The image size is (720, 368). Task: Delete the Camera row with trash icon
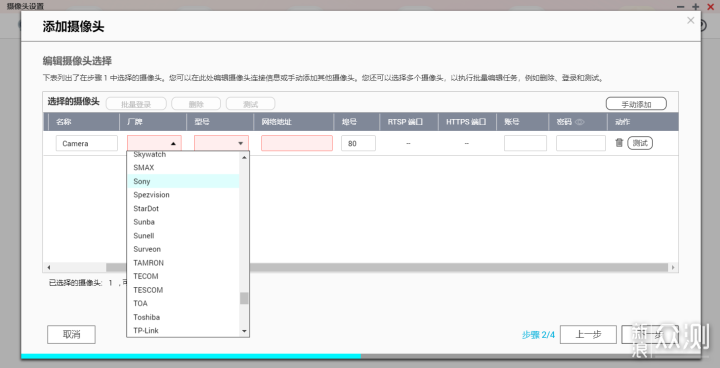click(619, 143)
